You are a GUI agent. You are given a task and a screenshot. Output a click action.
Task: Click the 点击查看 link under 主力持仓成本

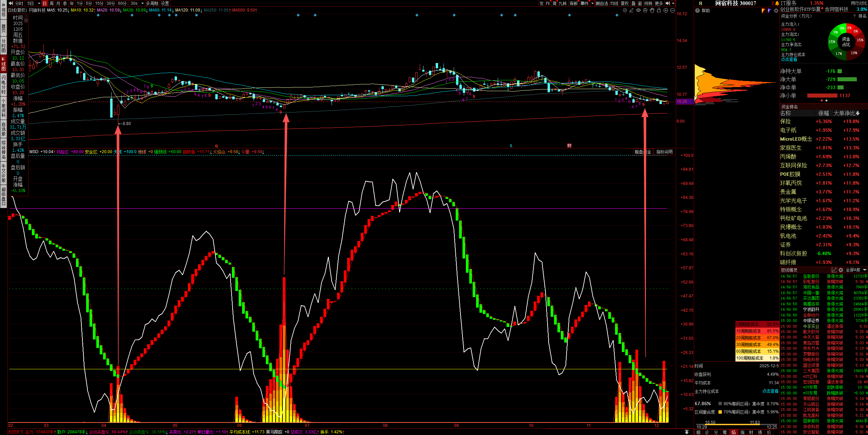(789, 60)
